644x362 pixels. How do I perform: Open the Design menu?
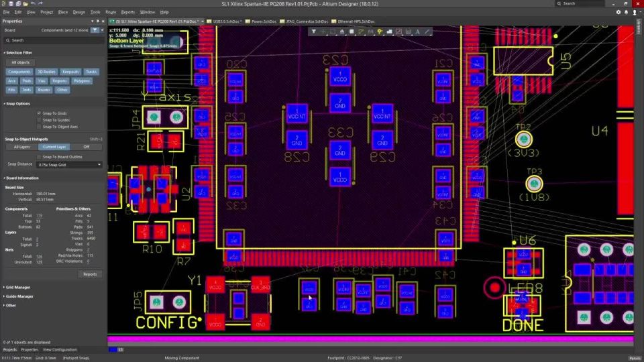[x=79, y=12]
